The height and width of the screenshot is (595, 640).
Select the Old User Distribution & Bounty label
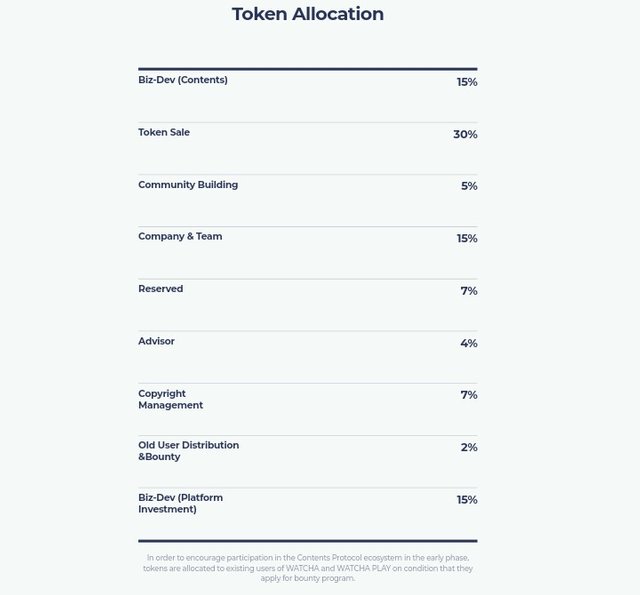(189, 451)
